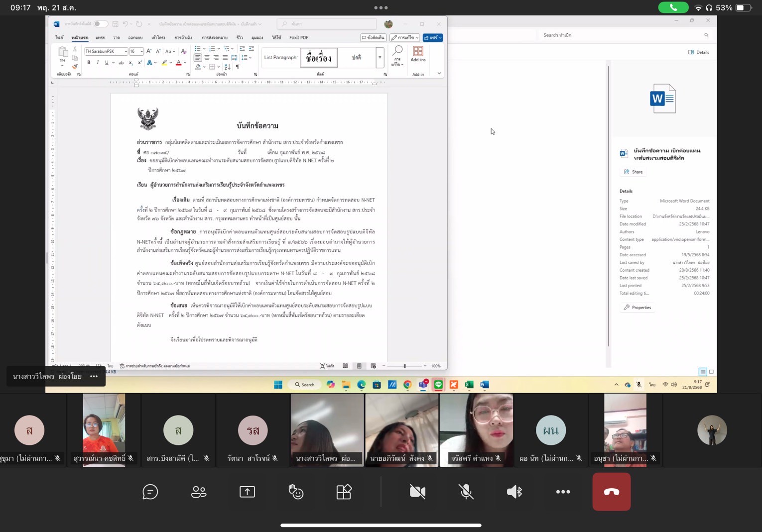
Task: Switch to Web Layout view in status bar
Action: (373, 366)
